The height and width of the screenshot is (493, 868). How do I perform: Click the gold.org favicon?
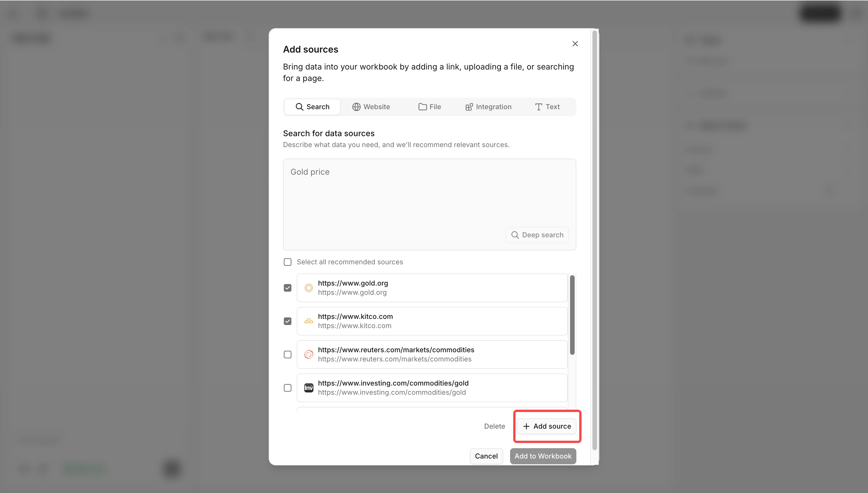[309, 288]
